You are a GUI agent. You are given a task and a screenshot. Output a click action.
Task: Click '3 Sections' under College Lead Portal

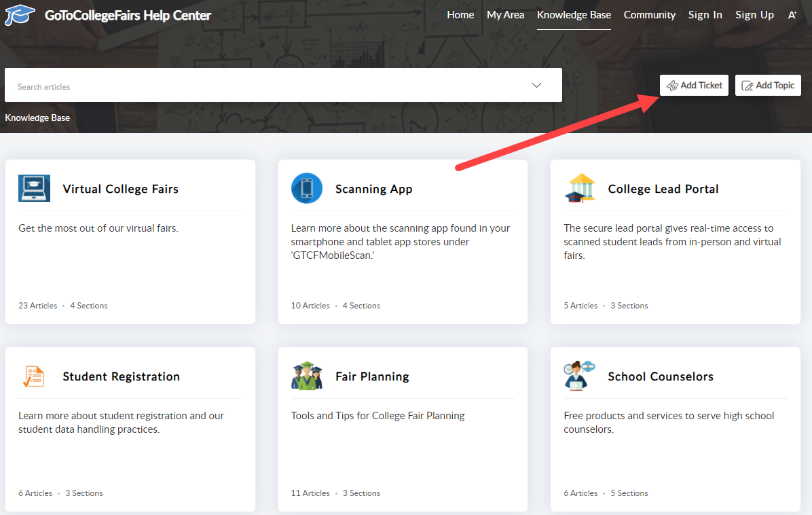point(629,306)
